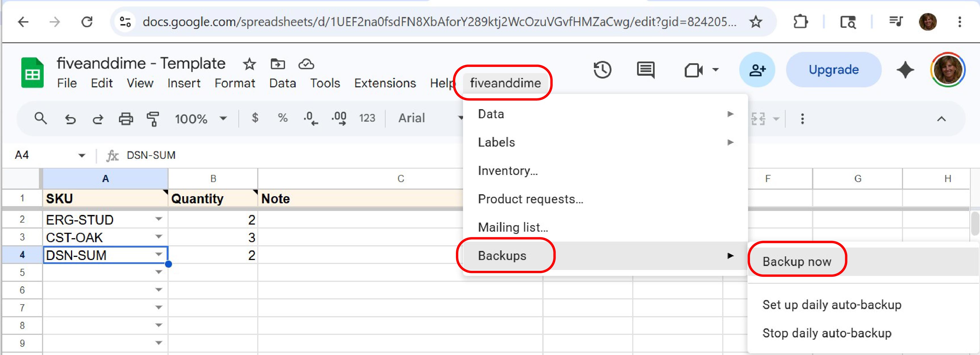Print the spreadsheet
The height and width of the screenshot is (355, 980).
[126, 119]
